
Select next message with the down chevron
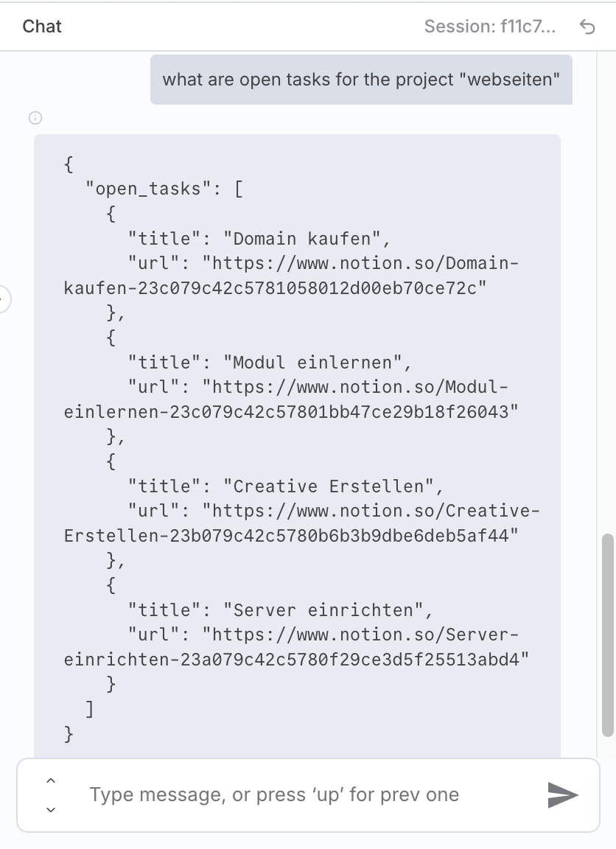[x=51, y=809]
